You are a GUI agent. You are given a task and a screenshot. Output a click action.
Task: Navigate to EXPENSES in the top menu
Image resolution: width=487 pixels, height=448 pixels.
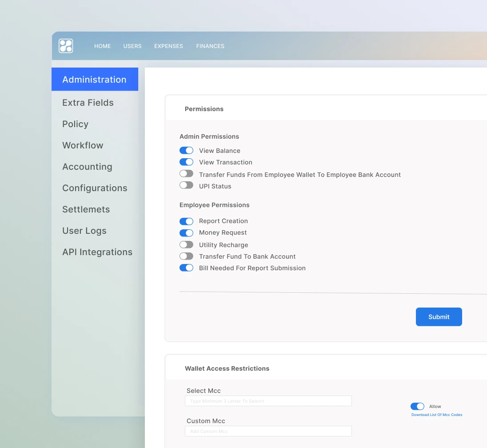[x=168, y=46]
